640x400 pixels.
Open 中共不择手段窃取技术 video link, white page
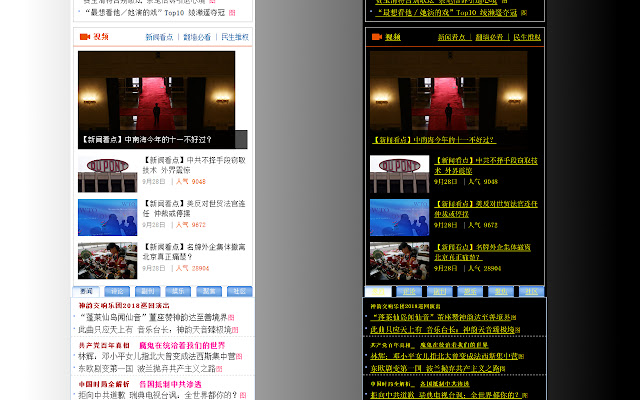coord(194,165)
